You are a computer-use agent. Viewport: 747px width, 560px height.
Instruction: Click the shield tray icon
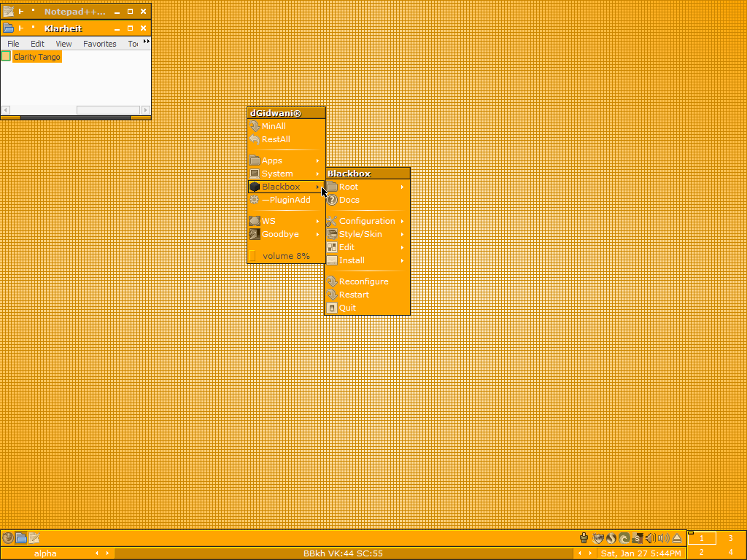(598, 539)
